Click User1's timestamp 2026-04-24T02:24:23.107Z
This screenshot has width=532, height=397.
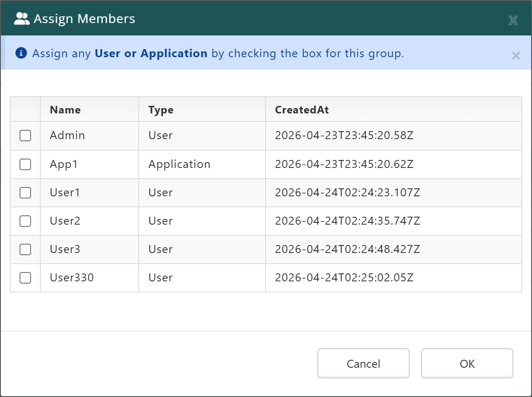[348, 193]
